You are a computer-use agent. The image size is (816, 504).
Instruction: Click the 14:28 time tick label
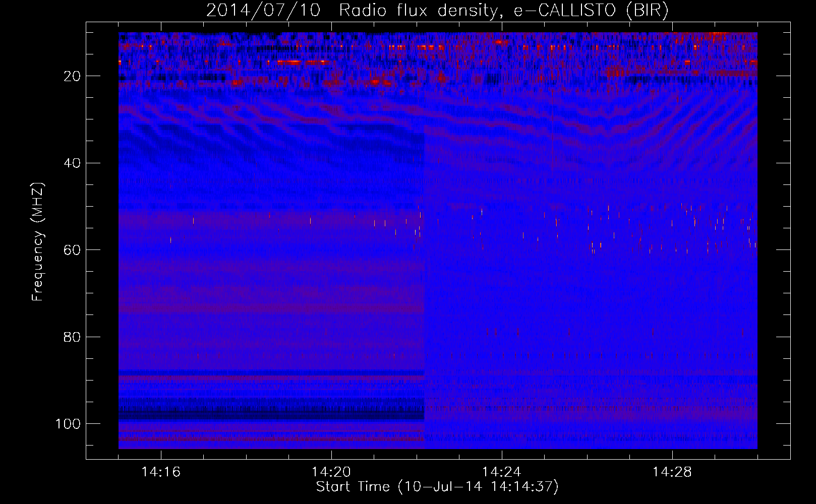672,472
